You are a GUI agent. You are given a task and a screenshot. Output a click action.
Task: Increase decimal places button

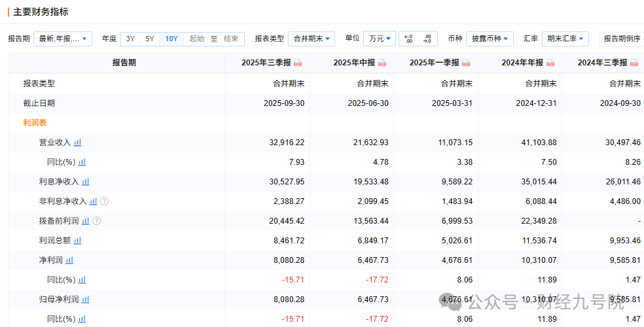(408, 39)
